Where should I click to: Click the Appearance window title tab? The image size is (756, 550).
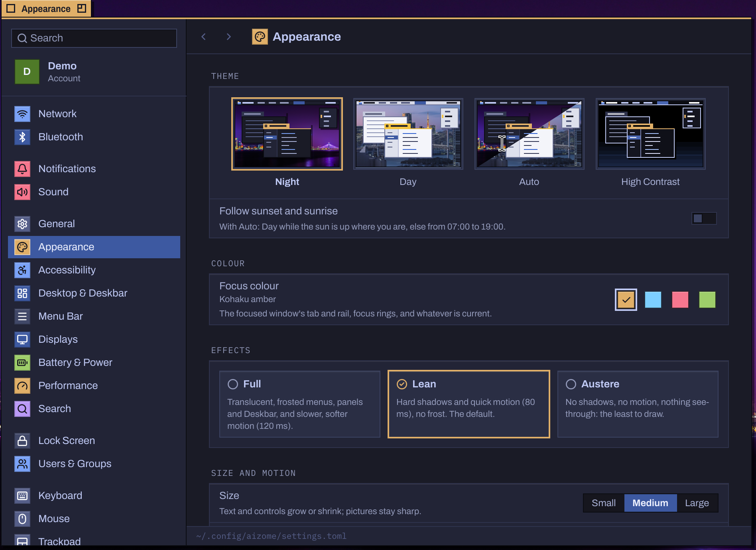point(46,9)
